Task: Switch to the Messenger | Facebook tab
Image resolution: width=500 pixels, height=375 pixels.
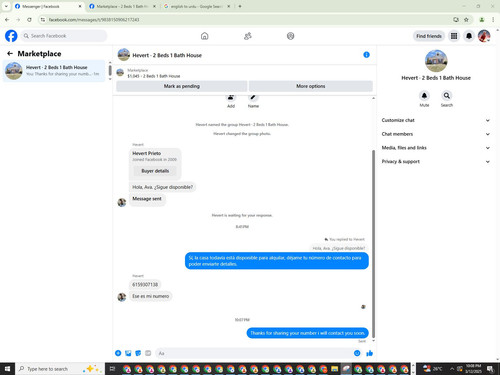Action: (49, 6)
